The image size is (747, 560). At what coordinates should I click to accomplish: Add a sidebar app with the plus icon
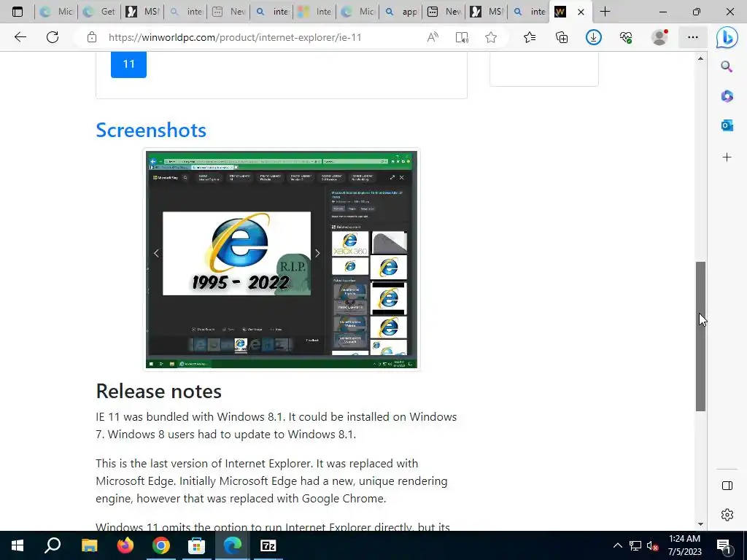pyautogui.click(x=727, y=157)
